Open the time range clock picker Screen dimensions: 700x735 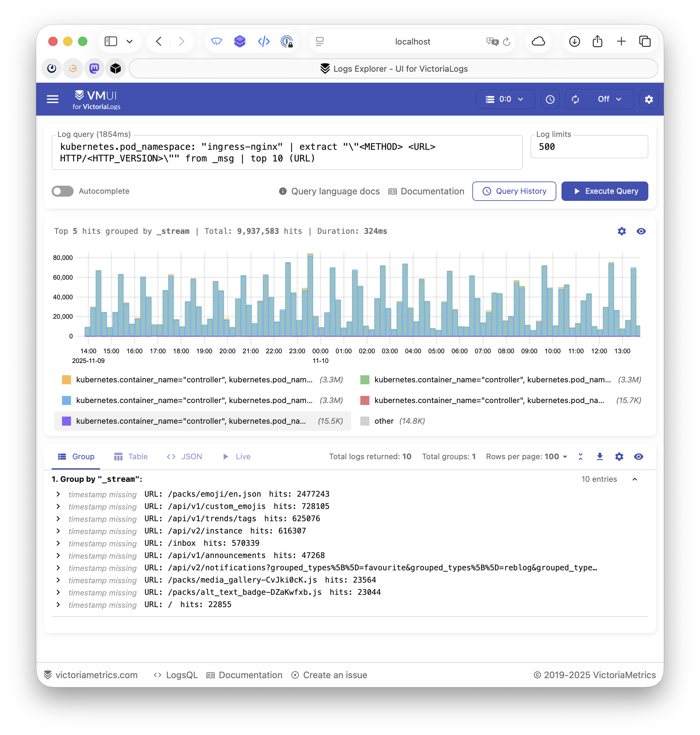(x=550, y=99)
